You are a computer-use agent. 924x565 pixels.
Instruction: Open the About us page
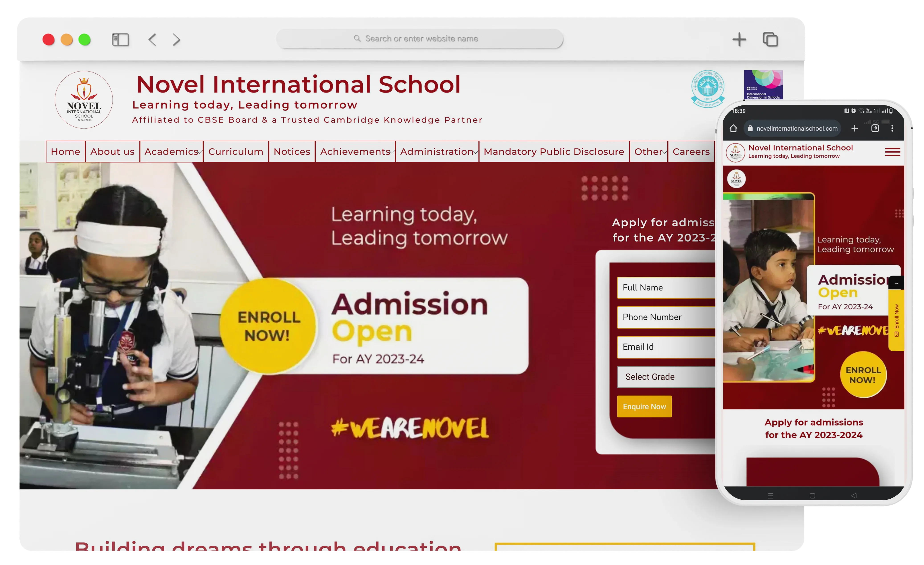point(112,152)
